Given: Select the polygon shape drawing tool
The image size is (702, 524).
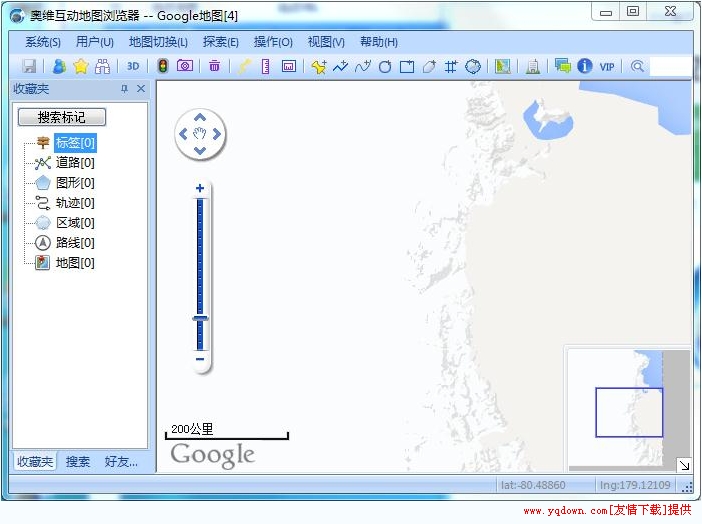Looking at the screenshot, I should 429,67.
